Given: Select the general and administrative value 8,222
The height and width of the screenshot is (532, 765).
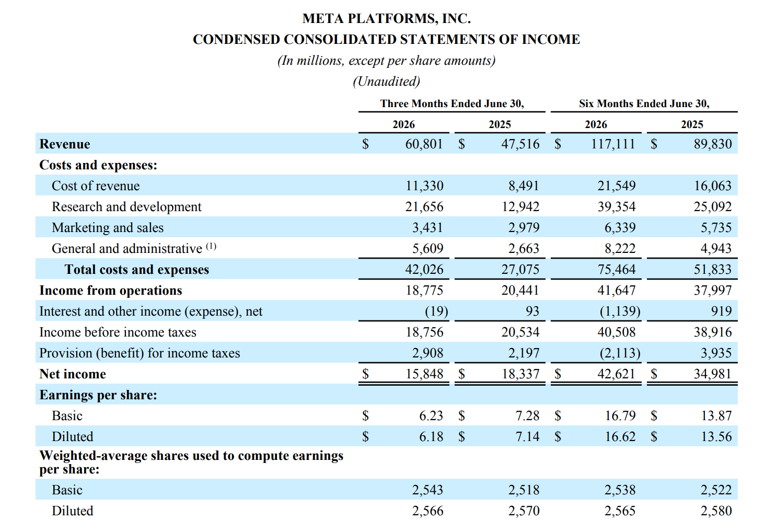Looking at the screenshot, I should pyautogui.click(x=620, y=249).
